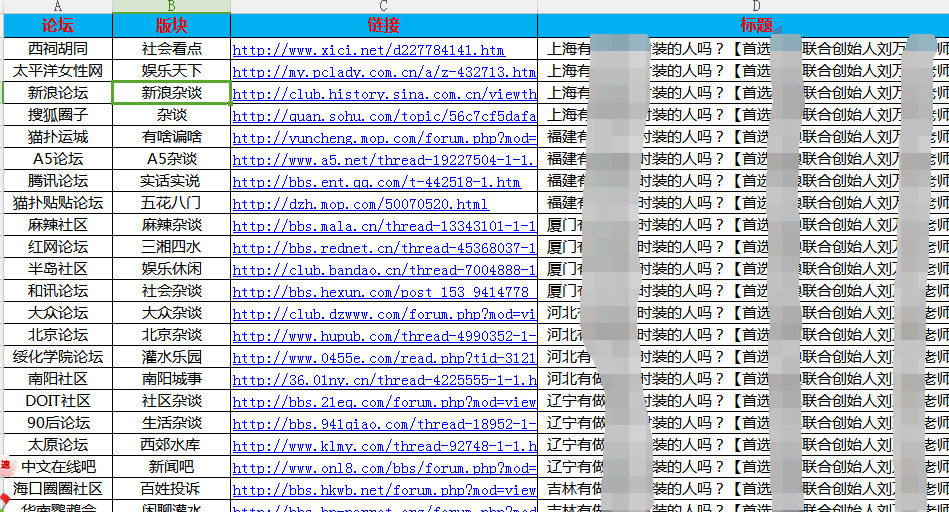Select column B header

pos(171,6)
